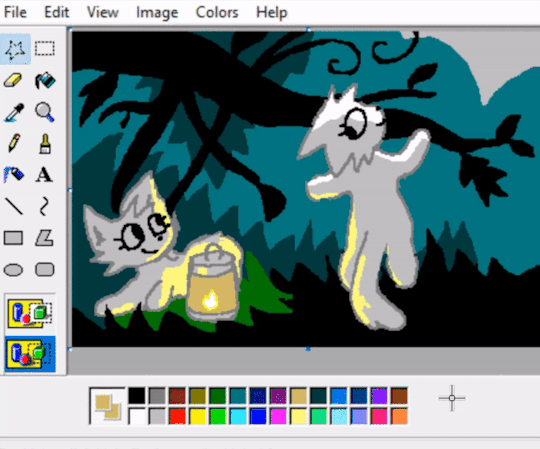
Task: Choose the dark green swatch
Action: (x=218, y=396)
